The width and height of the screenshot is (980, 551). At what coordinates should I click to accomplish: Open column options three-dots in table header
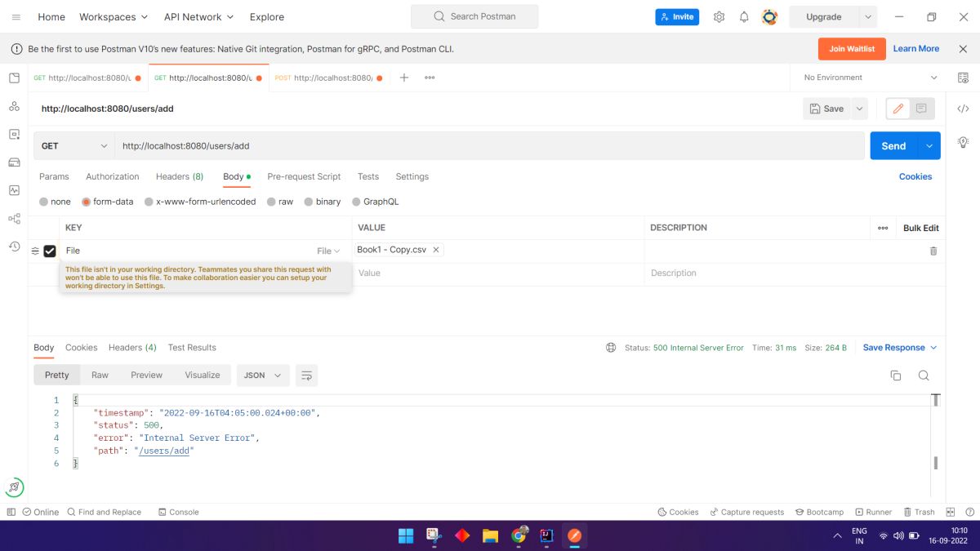[x=883, y=228]
